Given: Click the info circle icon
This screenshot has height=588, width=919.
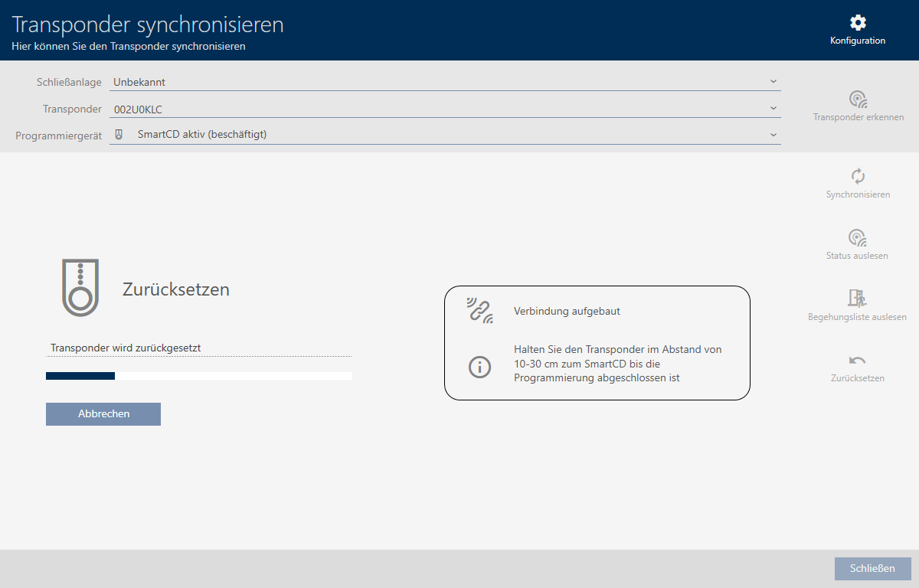Looking at the screenshot, I should (479, 367).
